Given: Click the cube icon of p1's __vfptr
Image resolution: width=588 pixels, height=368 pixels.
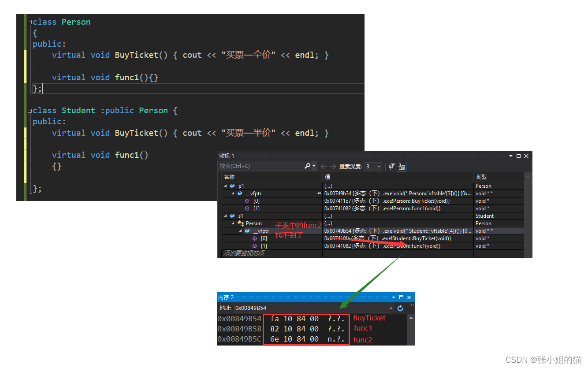Looking at the screenshot, I should pos(240,193).
